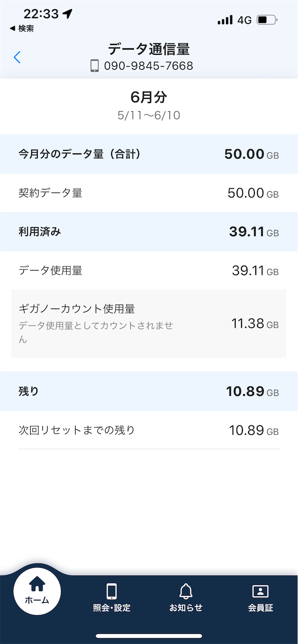The image size is (298, 644).
Task: Select 次回リセットまでの残り row
Action: click(x=149, y=430)
